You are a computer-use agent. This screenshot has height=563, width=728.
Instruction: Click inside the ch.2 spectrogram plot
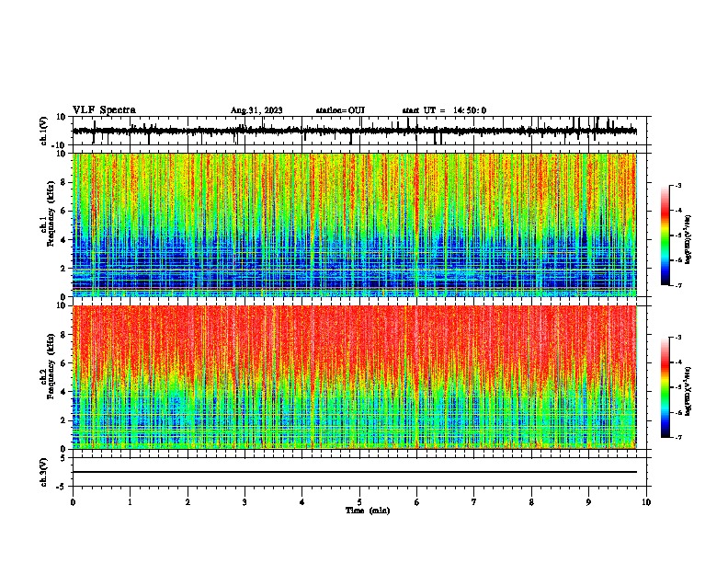[x=354, y=377]
